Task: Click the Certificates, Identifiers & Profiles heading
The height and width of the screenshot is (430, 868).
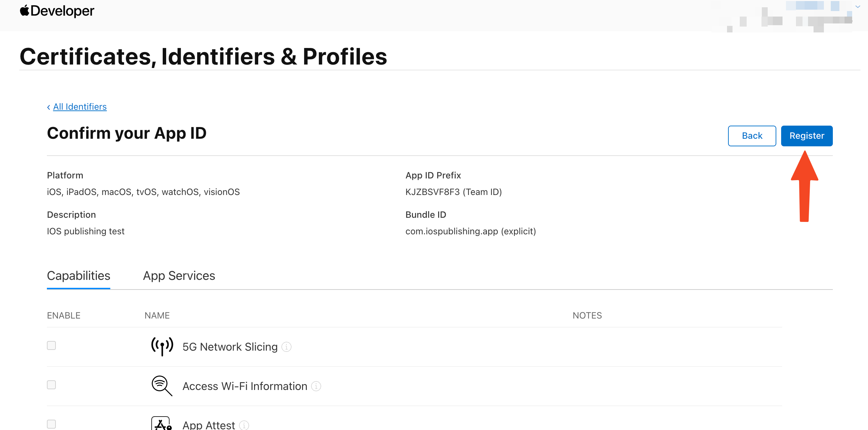Action: tap(203, 57)
